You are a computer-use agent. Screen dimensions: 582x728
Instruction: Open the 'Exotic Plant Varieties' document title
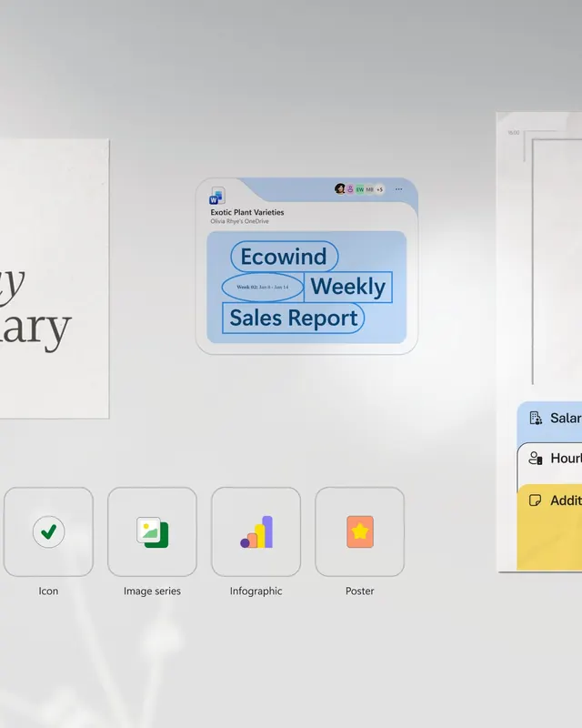(x=247, y=212)
